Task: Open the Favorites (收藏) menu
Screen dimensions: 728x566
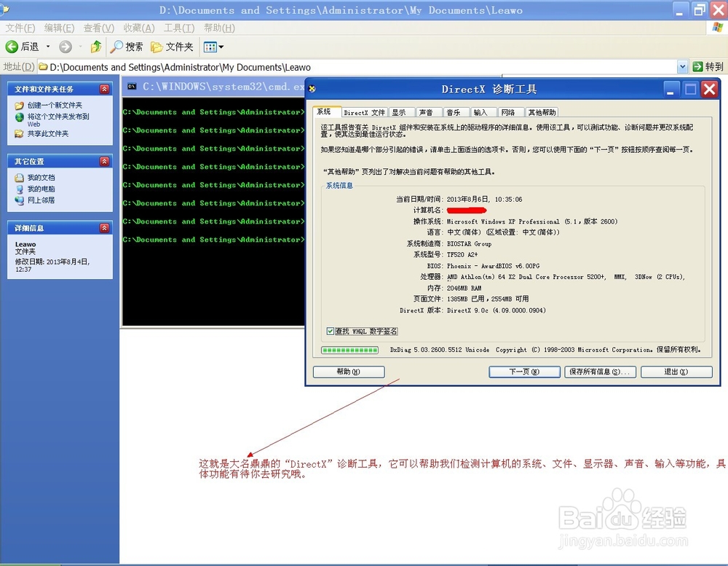Action: click(139, 28)
